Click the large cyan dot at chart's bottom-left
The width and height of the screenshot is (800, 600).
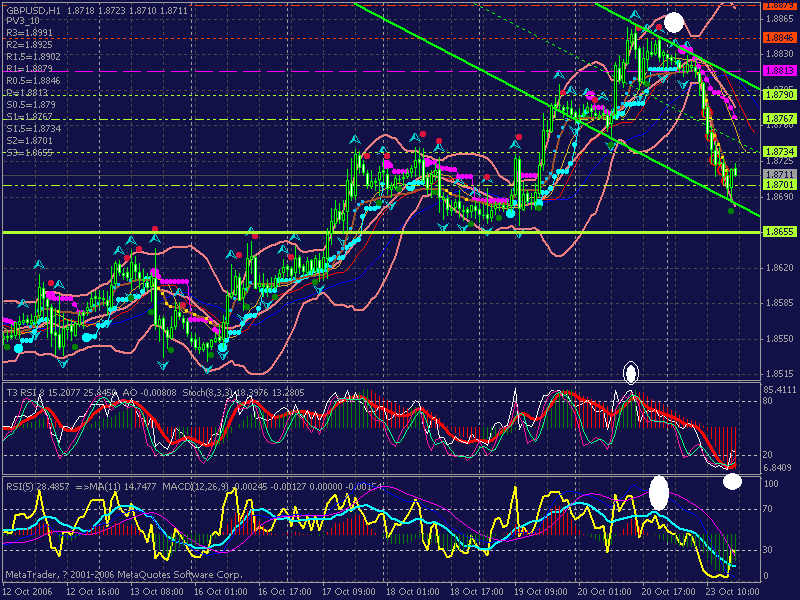coord(18,348)
